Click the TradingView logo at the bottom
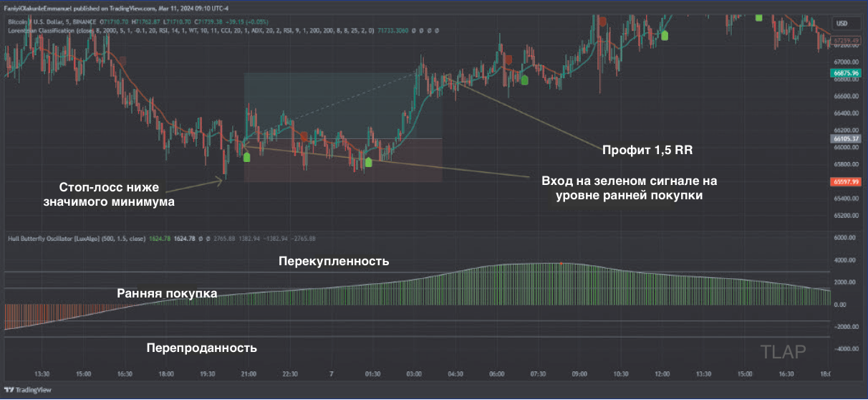The image size is (868, 400). point(28,390)
